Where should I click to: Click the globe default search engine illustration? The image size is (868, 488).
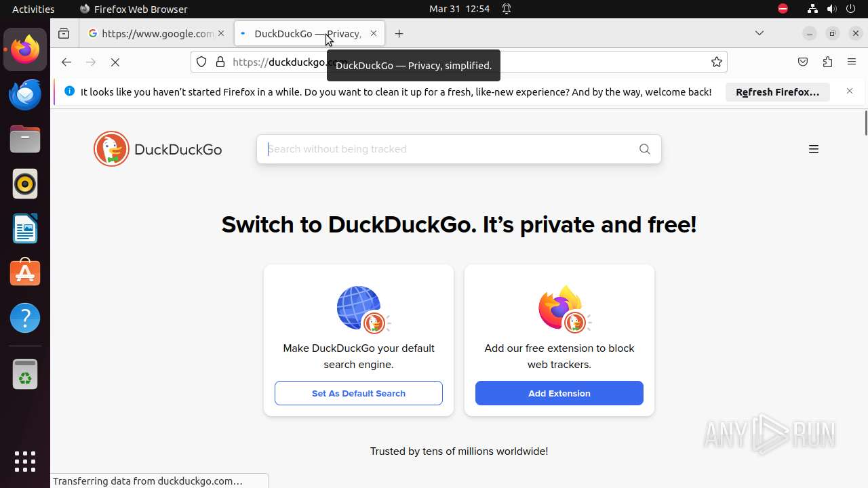(363, 310)
